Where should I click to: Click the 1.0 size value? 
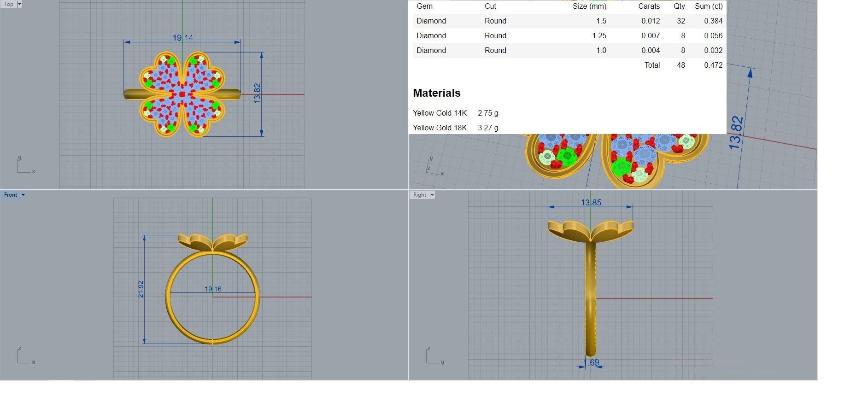coord(601,51)
